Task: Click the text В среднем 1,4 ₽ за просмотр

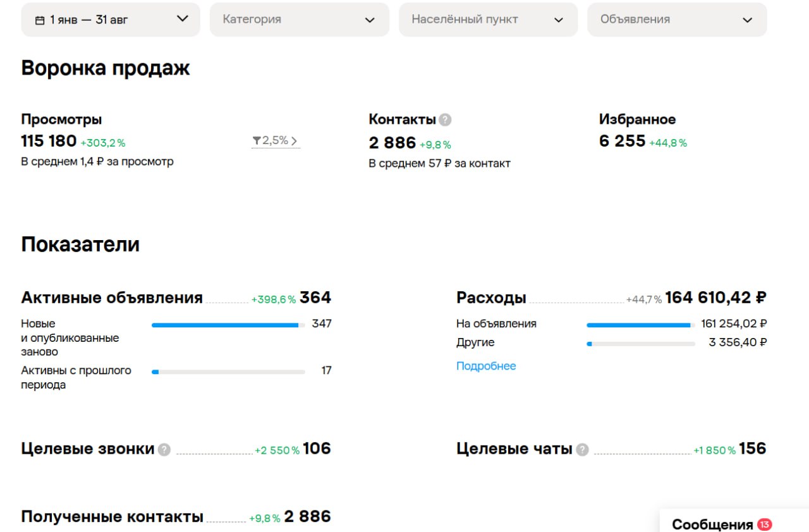Action: coord(97,162)
